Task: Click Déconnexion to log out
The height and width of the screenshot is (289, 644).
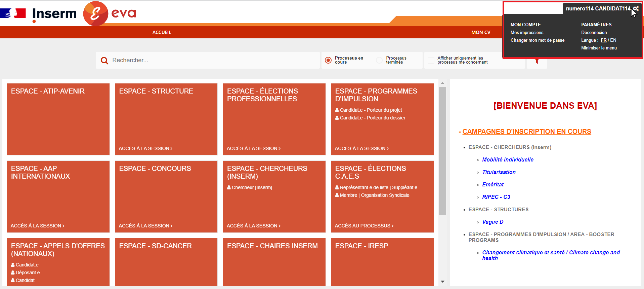Action: pos(594,32)
